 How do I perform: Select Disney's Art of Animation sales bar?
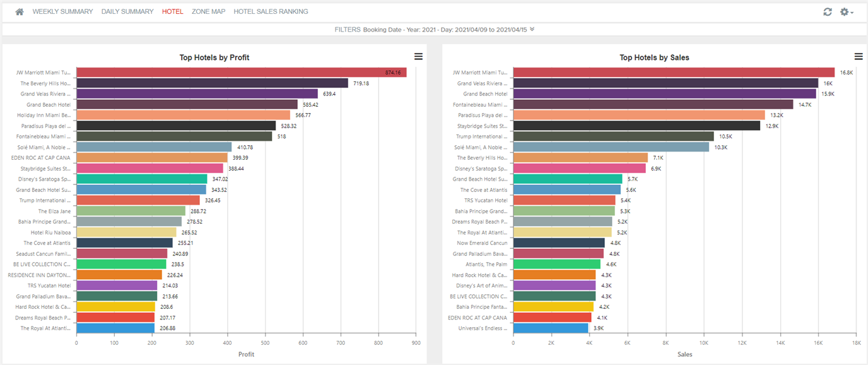pos(554,285)
